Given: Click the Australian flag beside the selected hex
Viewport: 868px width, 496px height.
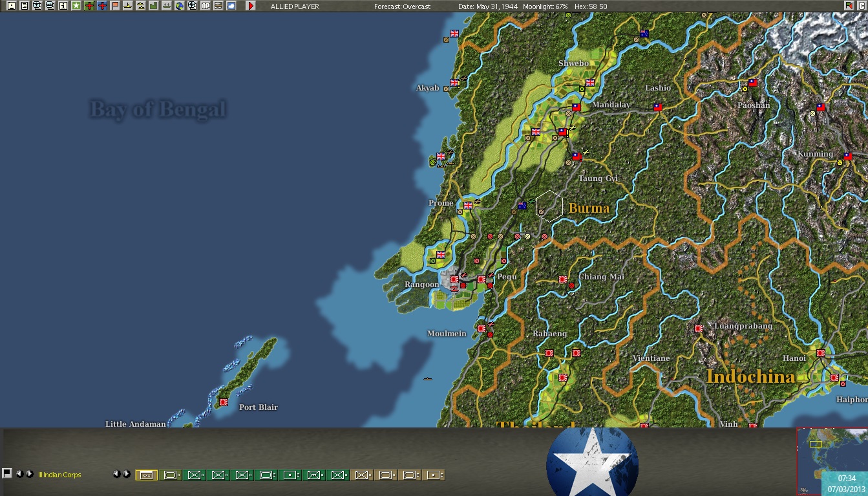Looking at the screenshot, I should click(522, 206).
